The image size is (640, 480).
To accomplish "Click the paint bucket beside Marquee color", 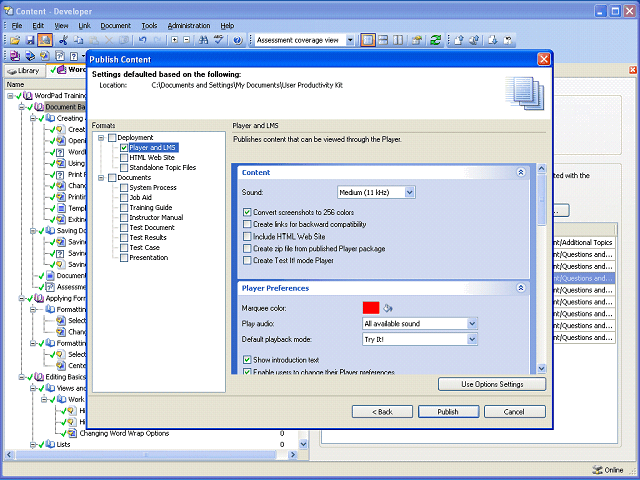I will [388, 308].
